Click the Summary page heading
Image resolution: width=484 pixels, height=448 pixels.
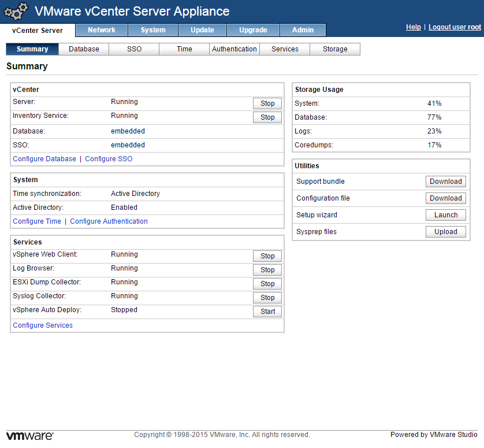(27, 66)
